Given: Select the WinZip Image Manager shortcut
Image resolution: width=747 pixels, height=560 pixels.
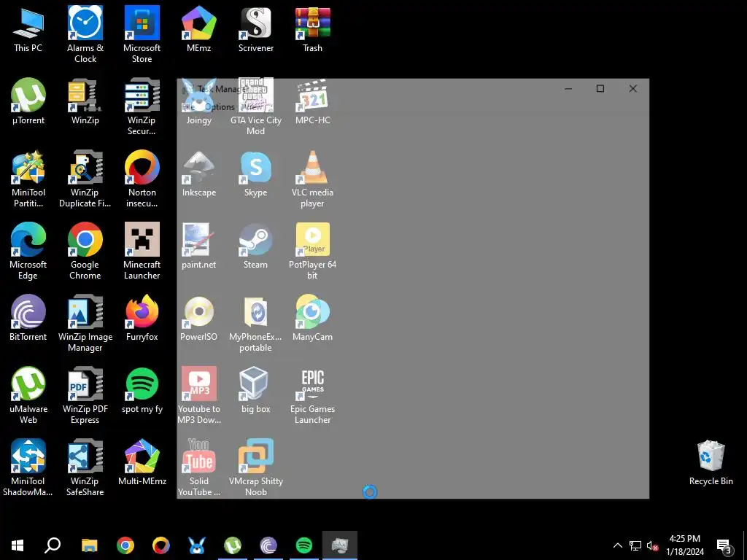Looking at the screenshot, I should pyautogui.click(x=85, y=323).
